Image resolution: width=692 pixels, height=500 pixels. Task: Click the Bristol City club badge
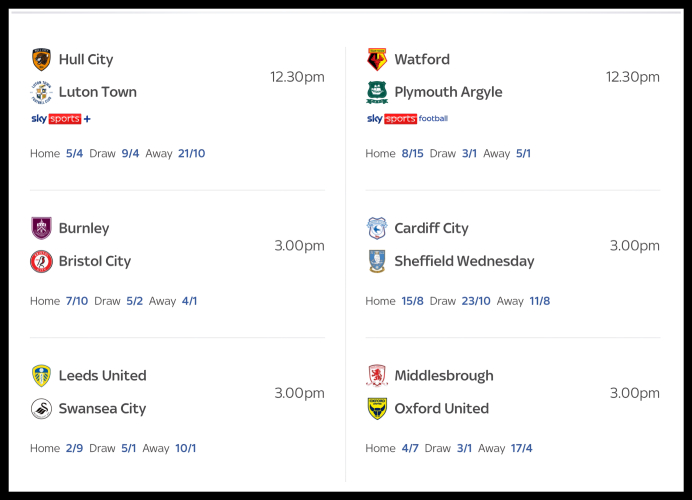[x=41, y=261]
